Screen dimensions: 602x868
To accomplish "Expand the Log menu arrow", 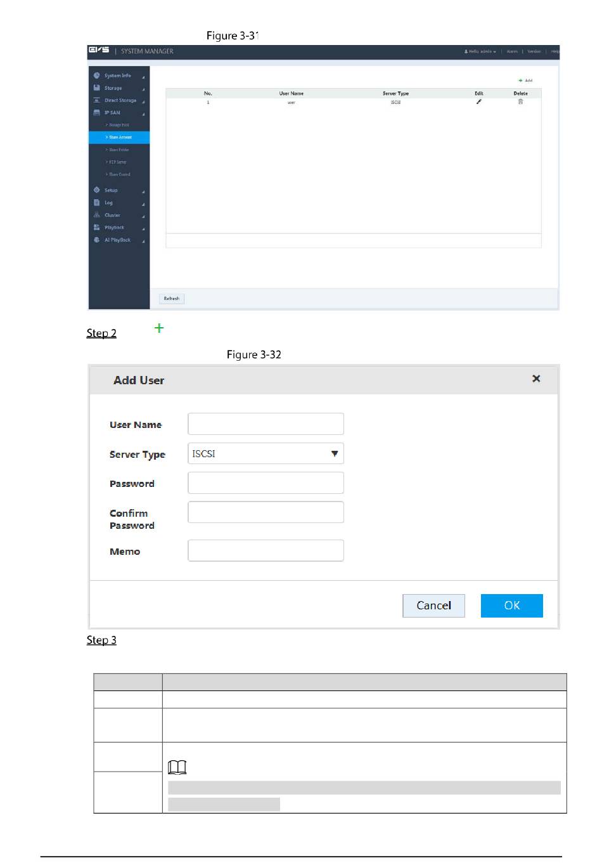I will [143, 204].
